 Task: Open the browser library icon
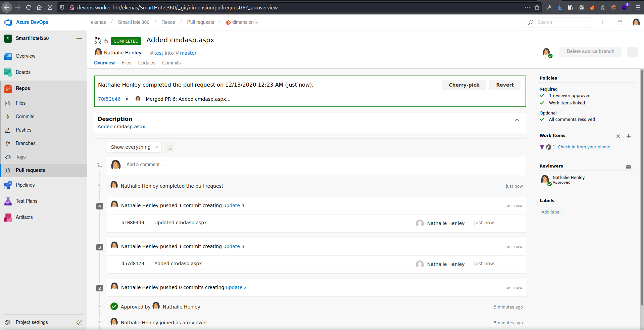(571, 7)
